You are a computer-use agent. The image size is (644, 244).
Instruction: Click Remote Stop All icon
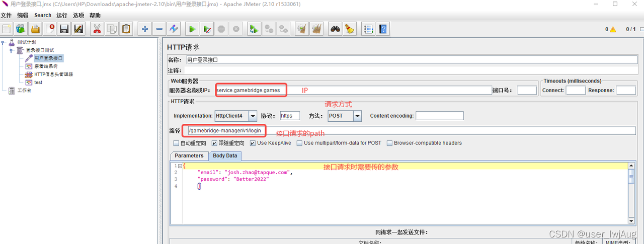269,29
